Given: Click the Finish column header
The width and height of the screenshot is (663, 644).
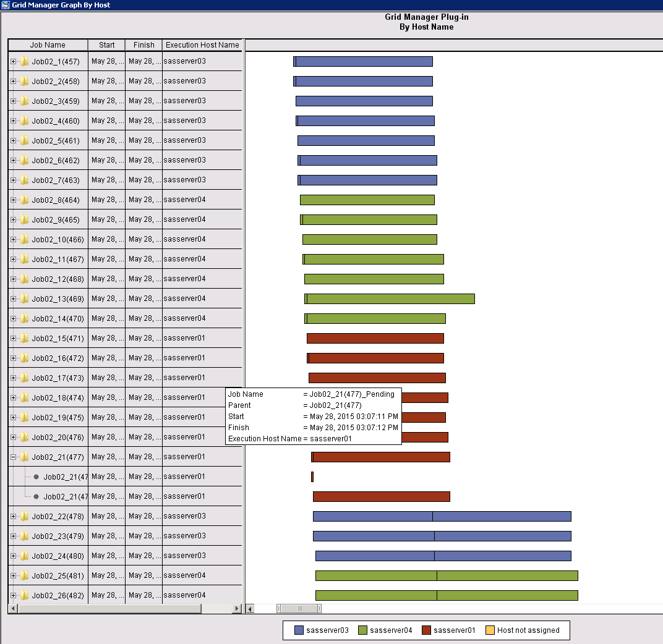Looking at the screenshot, I should point(143,44).
